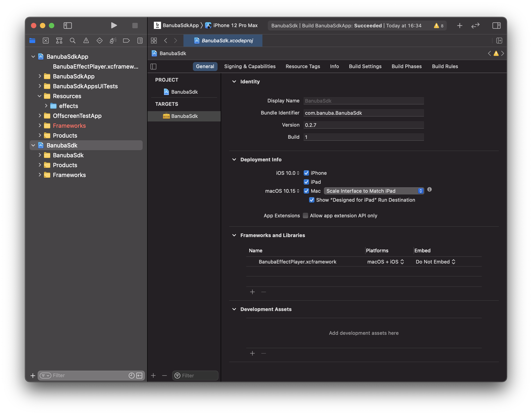Collapse the Development Assets section
The height and width of the screenshot is (415, 532).
pyautogui.click(x=234, y=309)
